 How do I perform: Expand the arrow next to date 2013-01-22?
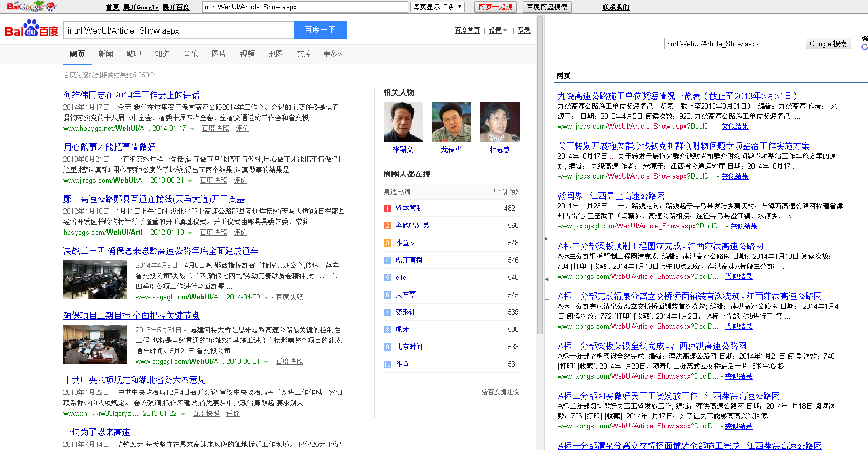pyautogui.click(x=183, y=414)
